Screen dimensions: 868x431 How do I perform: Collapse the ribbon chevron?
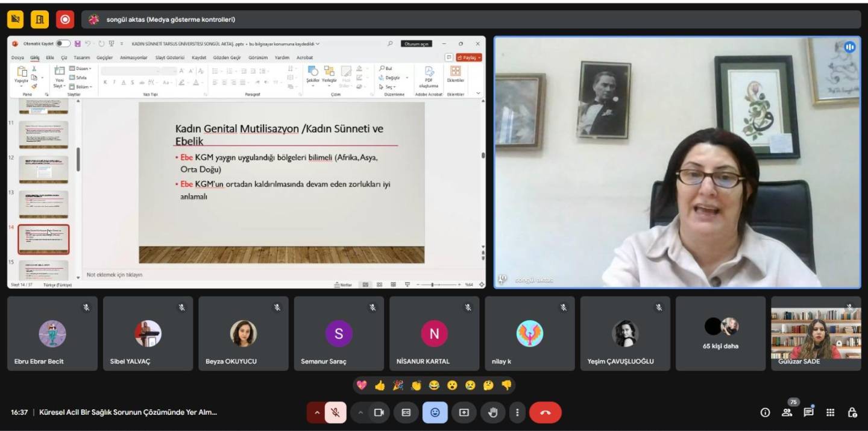coord(479,93)
